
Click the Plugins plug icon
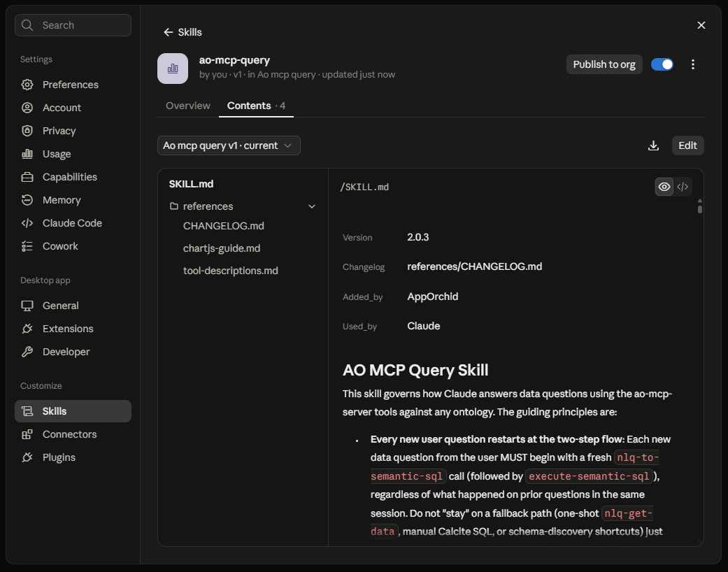click(27, 457)
